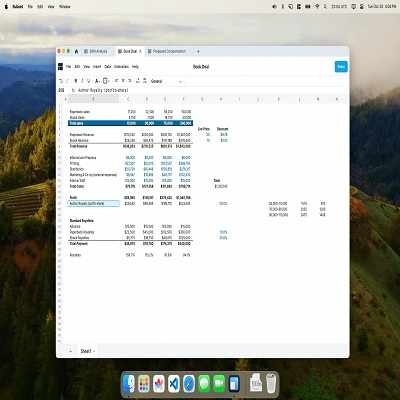
Task: Open the General number format dropdown
Action: click(x=166, y=81)
